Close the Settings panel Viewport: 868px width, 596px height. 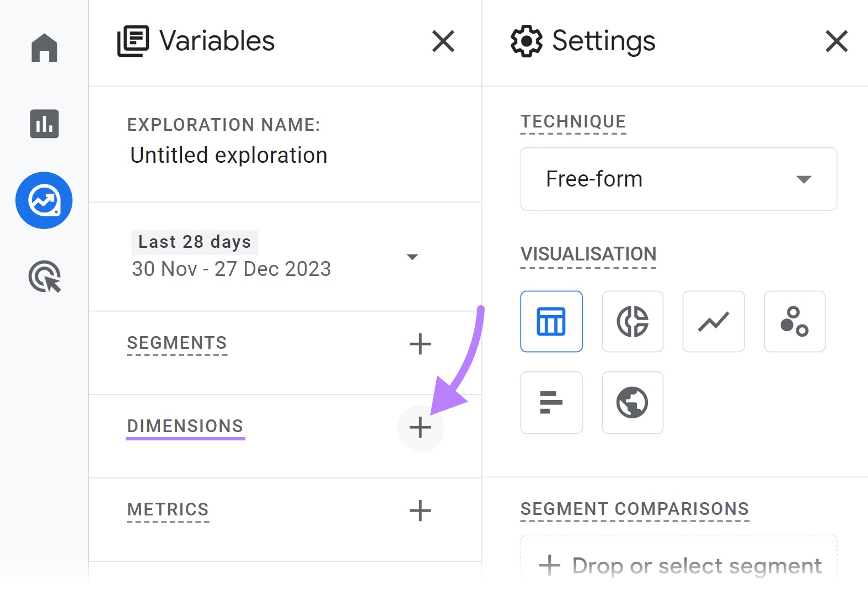pos(836,41)
